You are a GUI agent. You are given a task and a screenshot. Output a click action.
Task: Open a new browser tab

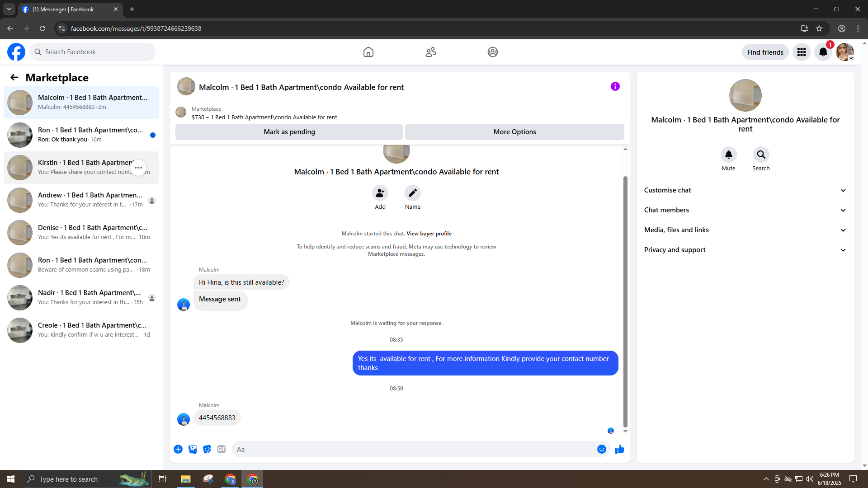tap(132, 9)
